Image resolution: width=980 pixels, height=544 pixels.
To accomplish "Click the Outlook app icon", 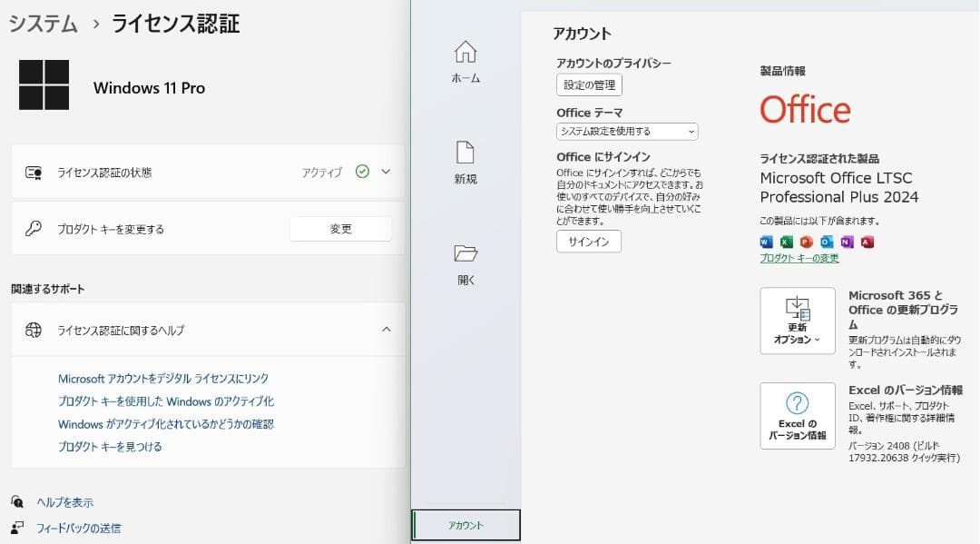I will tap(828, 242).
